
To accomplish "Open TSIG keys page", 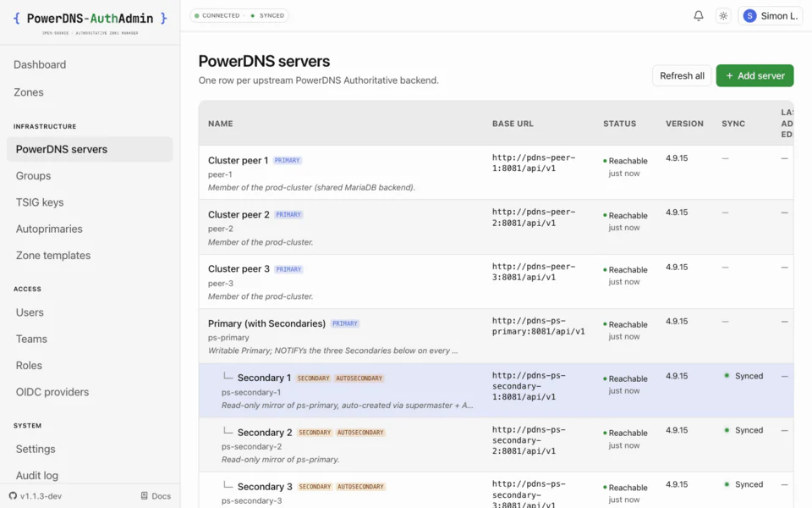I will coord(40,202).
